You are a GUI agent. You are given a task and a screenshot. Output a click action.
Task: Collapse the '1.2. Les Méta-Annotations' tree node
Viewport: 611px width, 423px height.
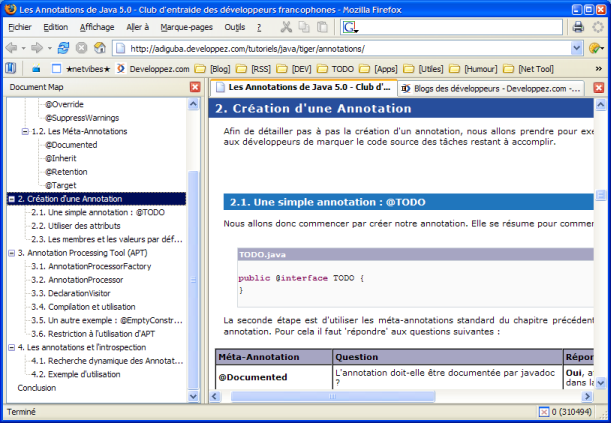pyautogui.click(x=25, y=131)
